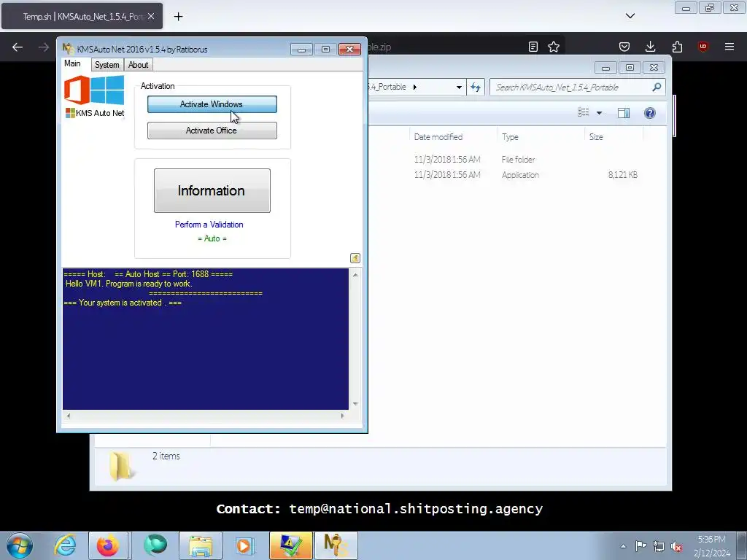This screenshot has height=560, width=747.
Task: Open the Firefox extensions puzzle icon
Action: coord(677,47)
